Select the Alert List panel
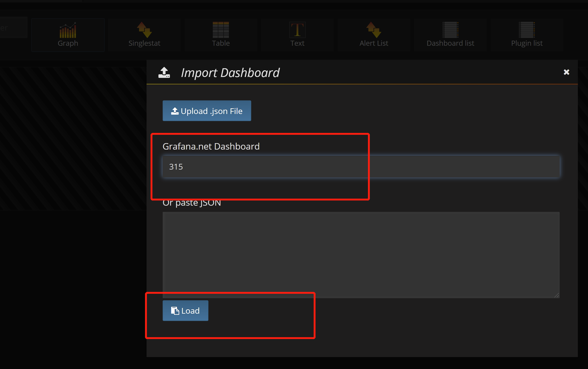 [374, 35]
